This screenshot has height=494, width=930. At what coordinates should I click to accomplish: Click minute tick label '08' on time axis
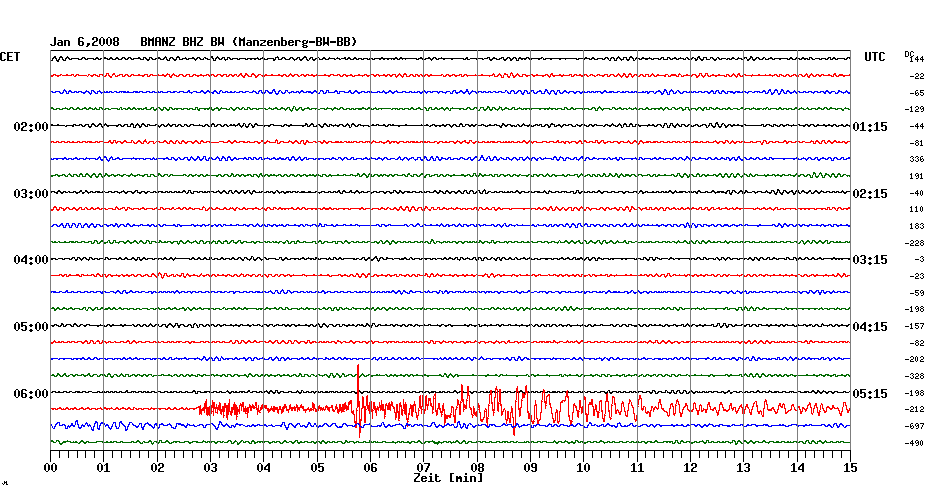(477, 468)
